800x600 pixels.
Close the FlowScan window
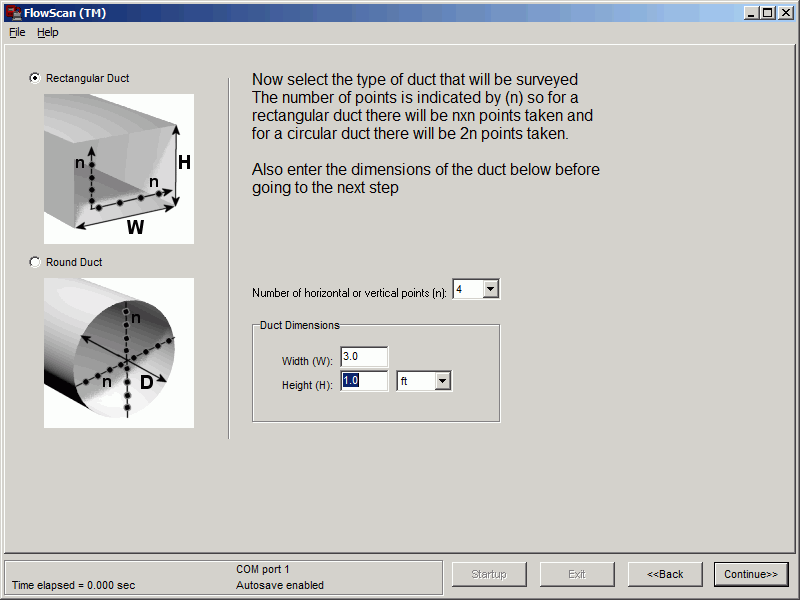click(784, 13)
